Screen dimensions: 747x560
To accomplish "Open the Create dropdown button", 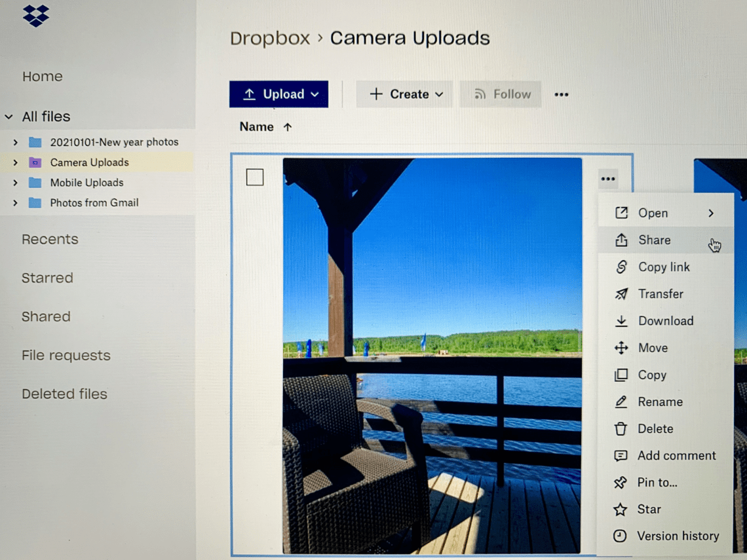I will (x=404, y=94).
